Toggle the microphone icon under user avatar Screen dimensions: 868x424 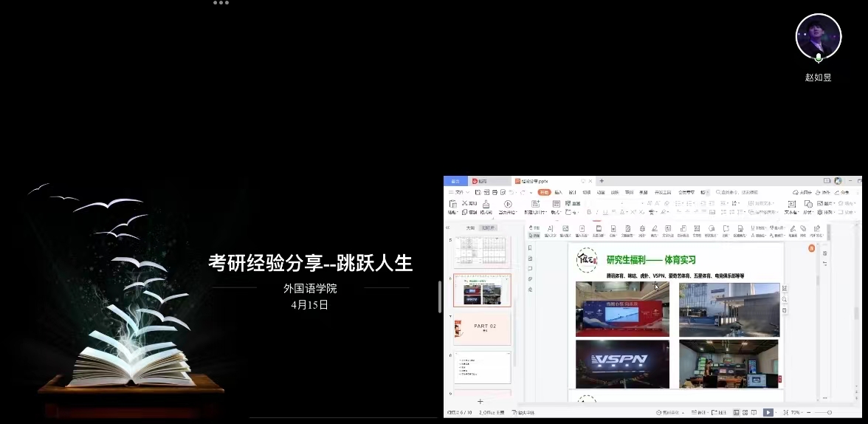818,58
